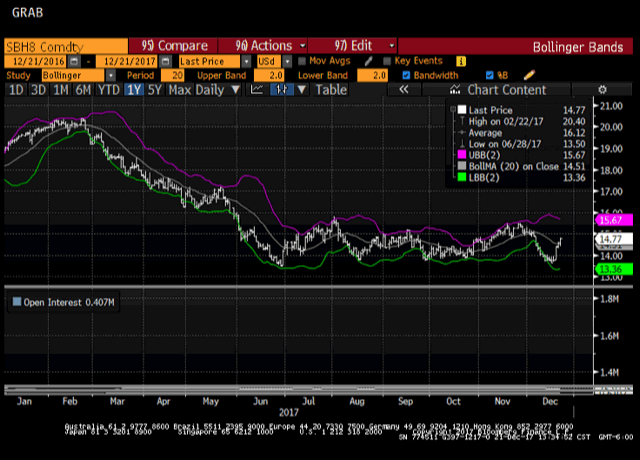Select the 1Y range tab
The width and height of the screenshot is (640, 460).
pyautogui.click(x=134, y=89)
